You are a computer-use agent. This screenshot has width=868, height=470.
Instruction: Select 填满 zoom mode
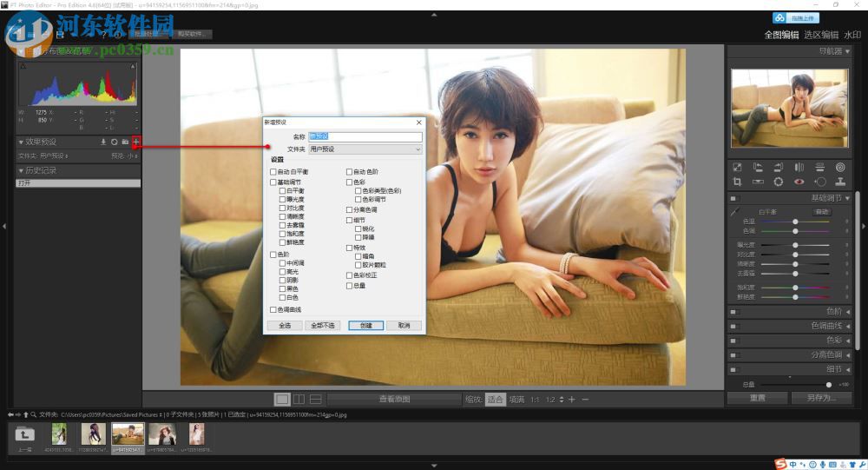tap(516, 399)
